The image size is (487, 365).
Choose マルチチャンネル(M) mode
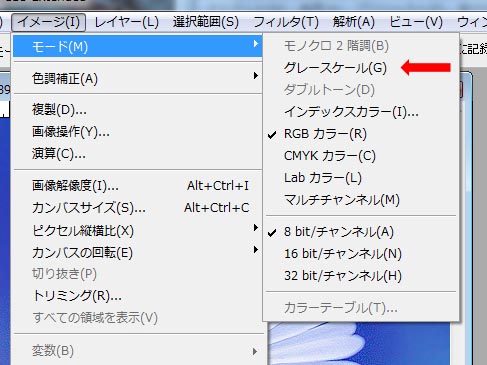(x=361, y=200)
